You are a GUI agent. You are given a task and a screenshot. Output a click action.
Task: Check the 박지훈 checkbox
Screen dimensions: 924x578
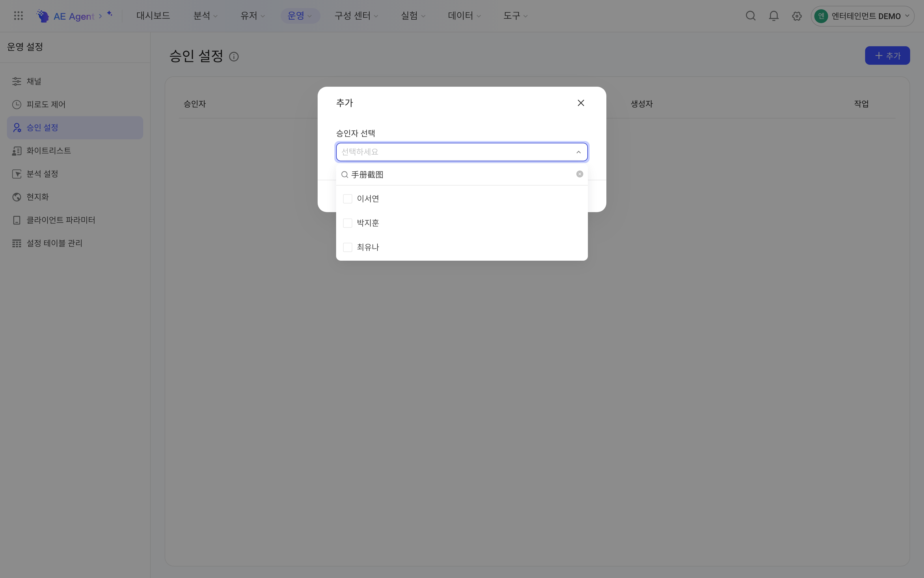(x=347, y=223)
